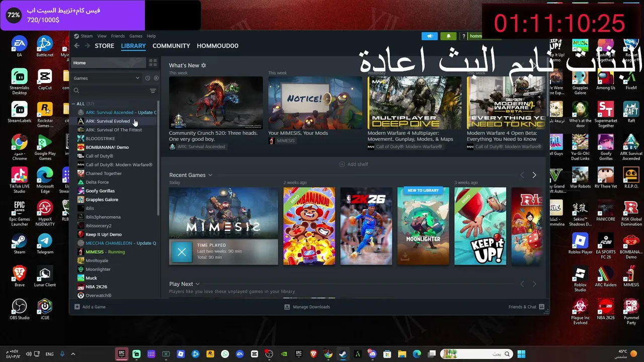Viewport: 644px width, 362px height.
Task: Open Community Crunch 520 news thumbnail
Action: point(216,103)
